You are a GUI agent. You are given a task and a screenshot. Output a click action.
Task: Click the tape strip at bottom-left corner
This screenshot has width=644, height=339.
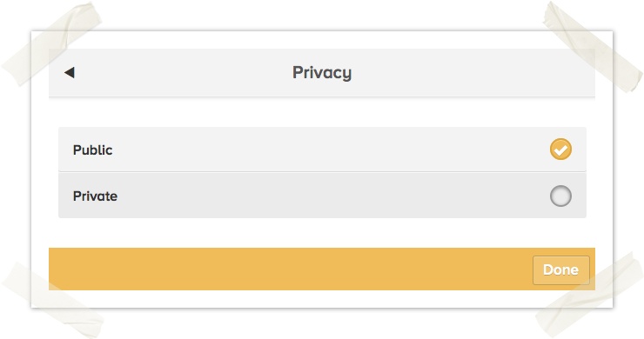pyautogui.click(x=52, y=300)
